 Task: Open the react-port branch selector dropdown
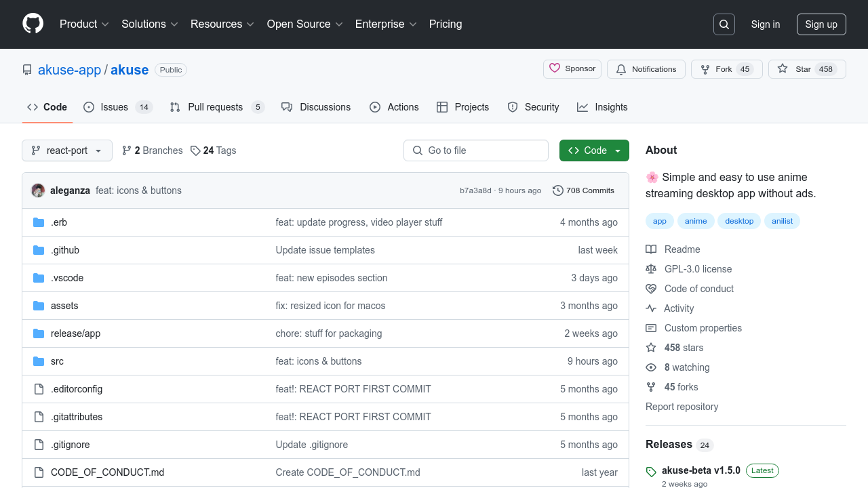coord(67,150)
